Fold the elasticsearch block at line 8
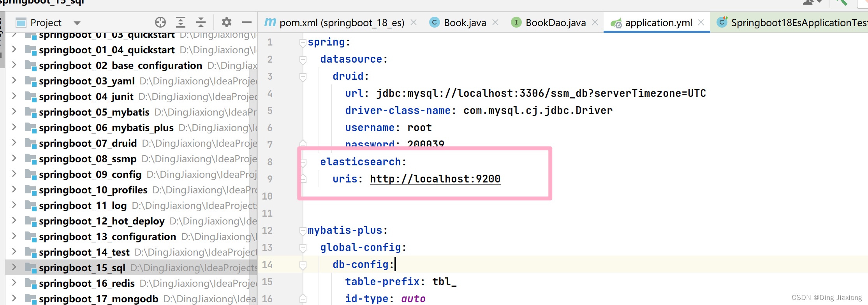The width and height of the screenshot is (868, 305). pyautogui.click(x=303, y=162)
